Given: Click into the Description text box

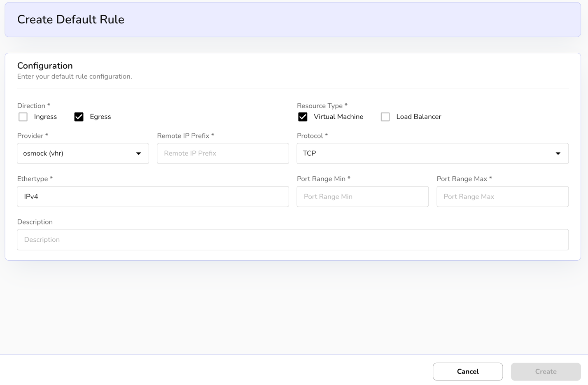Looking at the screenshot, I should (292, 240).
